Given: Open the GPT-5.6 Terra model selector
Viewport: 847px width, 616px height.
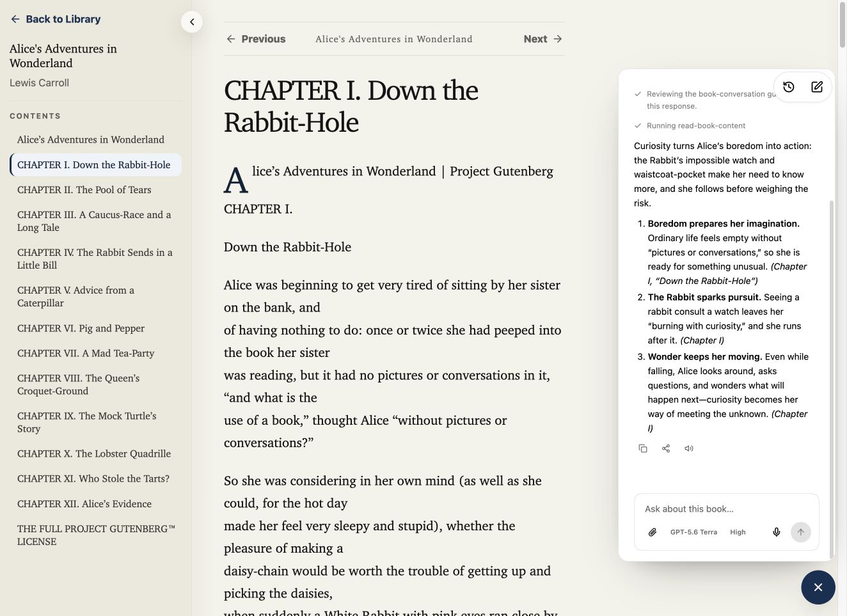Looking at the screenshot, I should tap(693, 532).
